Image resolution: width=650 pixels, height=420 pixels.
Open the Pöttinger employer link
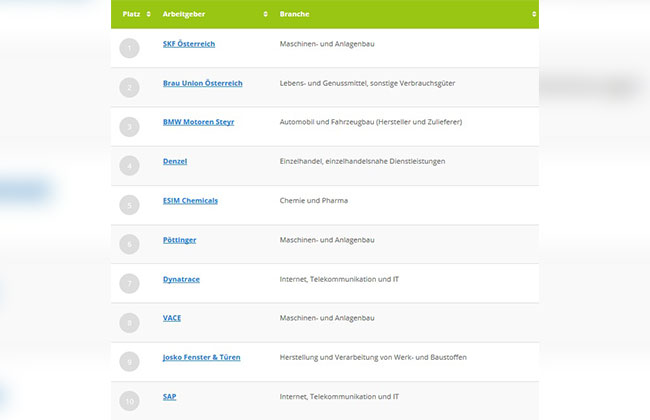click(x=179, y=240)
